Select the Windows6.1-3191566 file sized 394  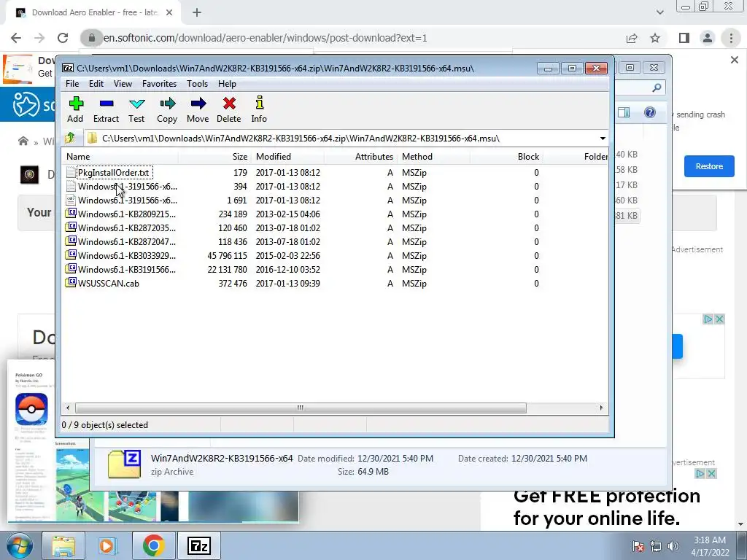(127, 187)
